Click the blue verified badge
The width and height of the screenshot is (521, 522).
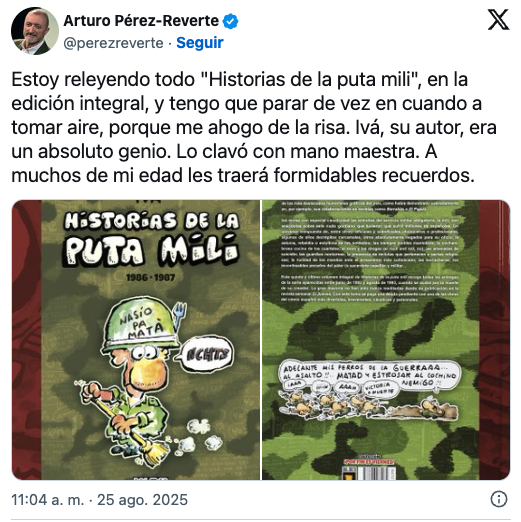click(x=230, y=21)
